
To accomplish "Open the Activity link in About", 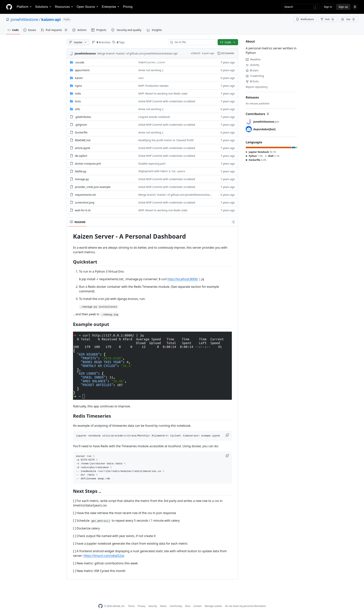I will (252, 65).
